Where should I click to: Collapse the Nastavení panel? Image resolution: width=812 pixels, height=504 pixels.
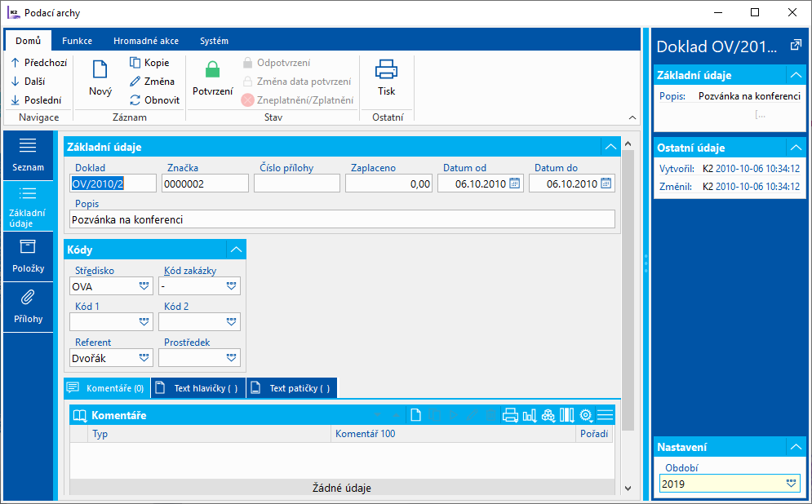(x=796, y=447)
